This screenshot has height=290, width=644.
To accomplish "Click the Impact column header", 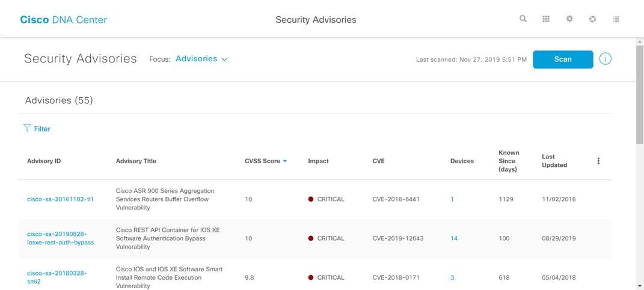I will point(318,161).
